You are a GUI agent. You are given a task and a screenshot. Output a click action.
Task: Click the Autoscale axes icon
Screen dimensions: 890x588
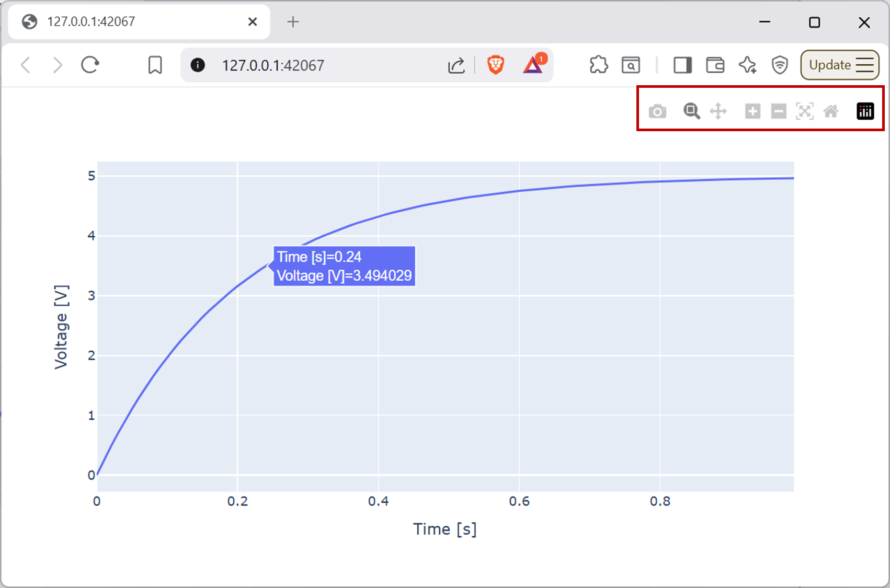804,111
